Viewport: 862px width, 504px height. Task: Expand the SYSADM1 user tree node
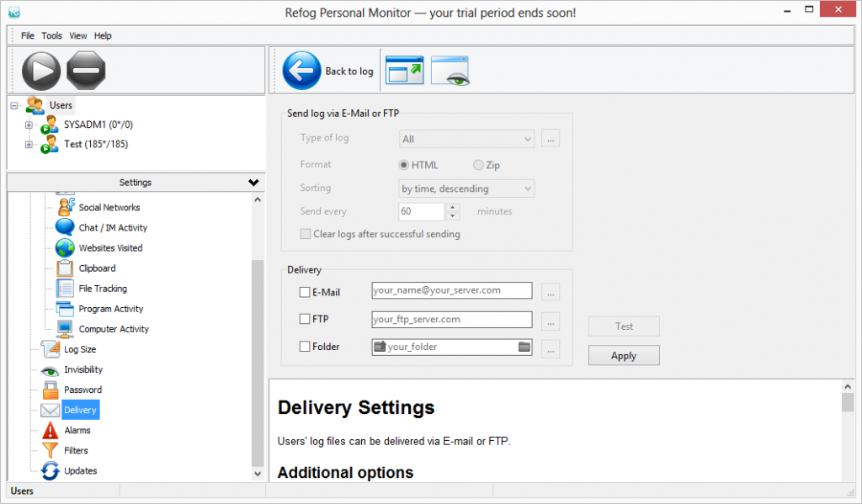[x=29, y=125]
